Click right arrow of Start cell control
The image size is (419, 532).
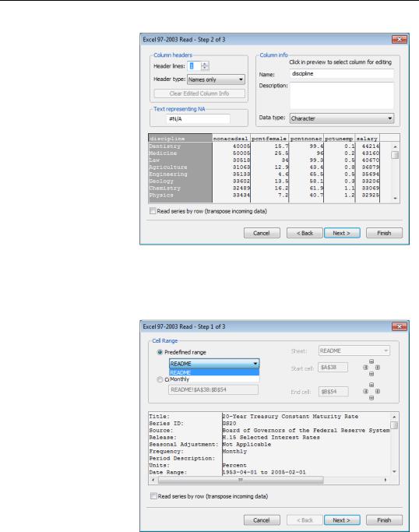coord(378,368)
